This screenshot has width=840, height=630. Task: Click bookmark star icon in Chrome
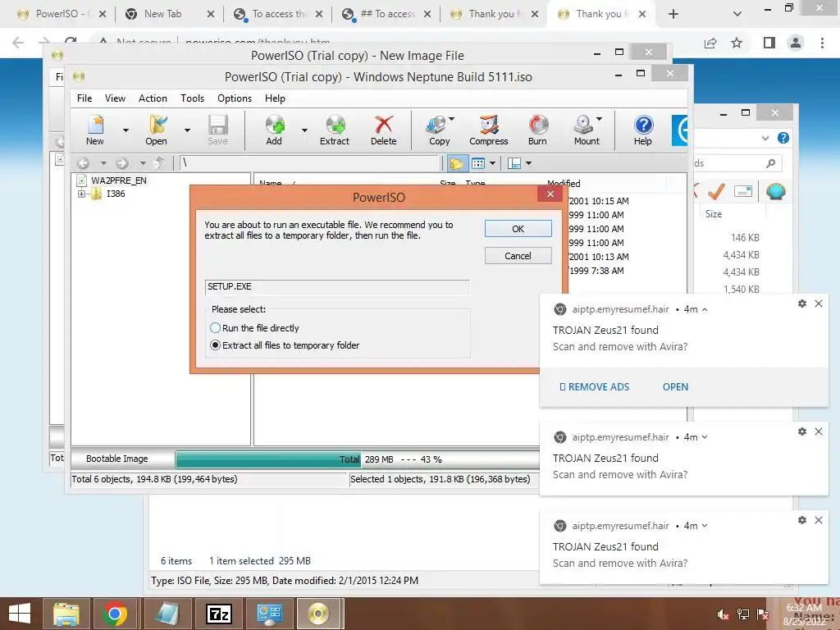tap(737, 43)
